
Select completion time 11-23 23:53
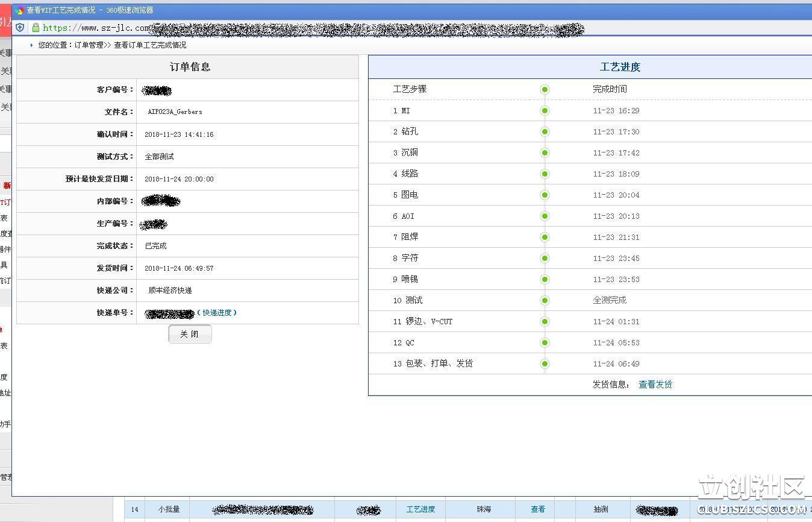(616, 280)
